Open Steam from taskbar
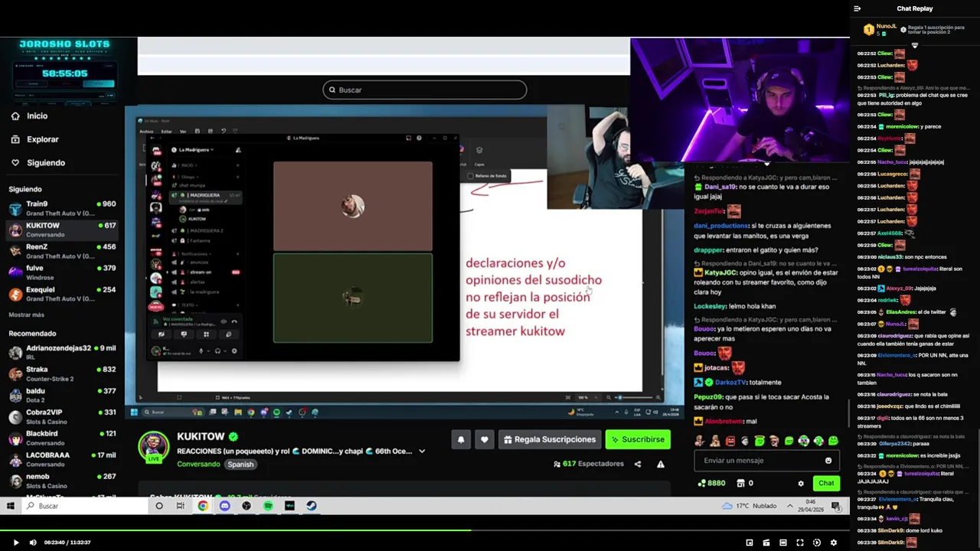This screenshot has width=980, height=551. (x=312, y=506)
